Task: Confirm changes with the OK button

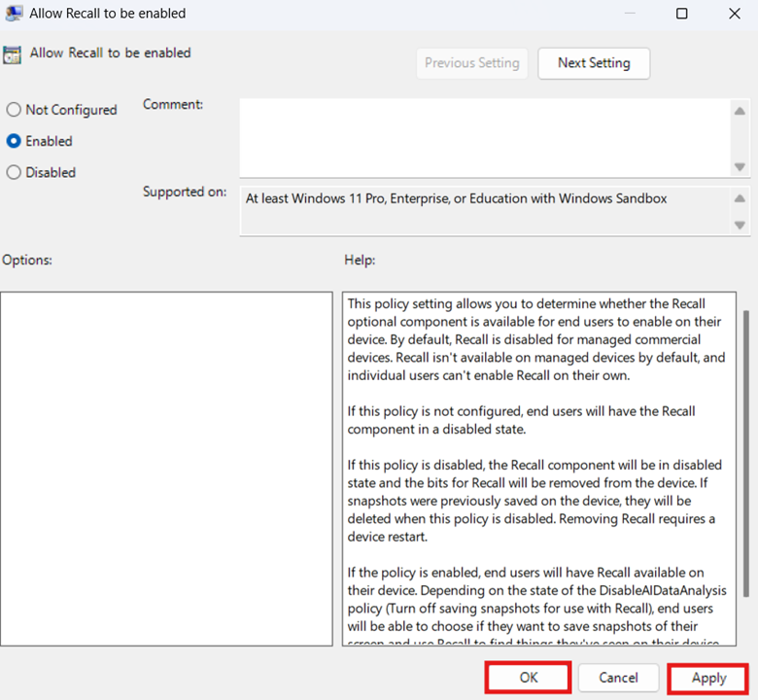Action: click(528, 678)
